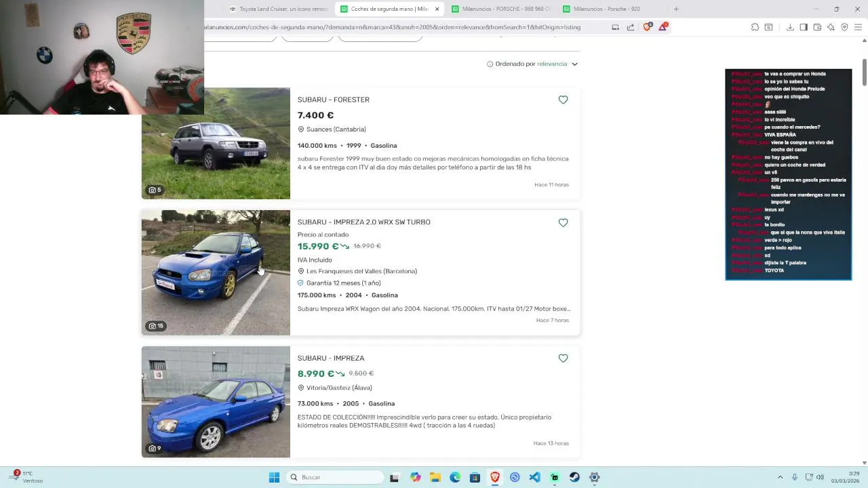This screenshot has width=868, height=488.
Task: Open the blue Impreza WRX wagon photo
Action: point(216,272)
